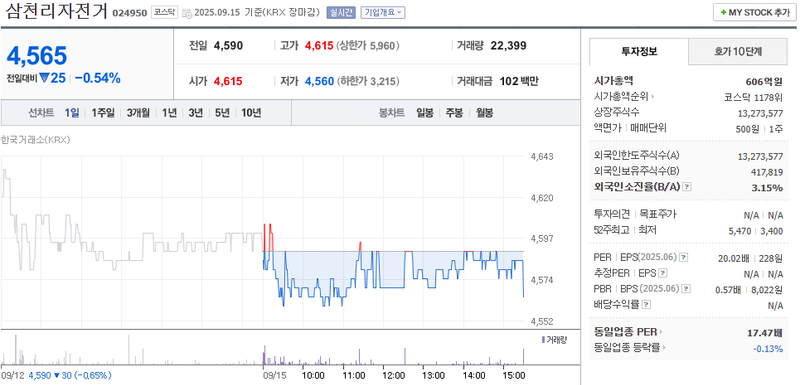Show the 일봉 candlestick chart
800x385 pixels.
tap(424, 113)
